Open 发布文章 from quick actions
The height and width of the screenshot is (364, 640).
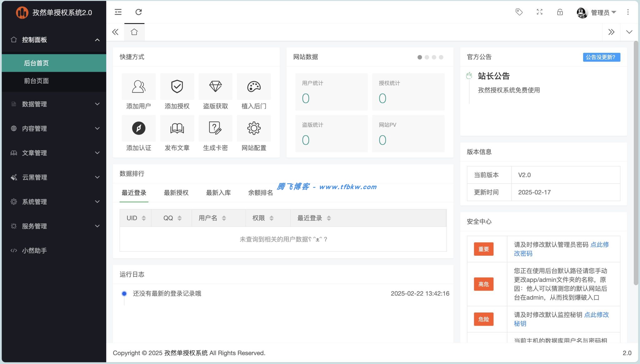(177, 128)
